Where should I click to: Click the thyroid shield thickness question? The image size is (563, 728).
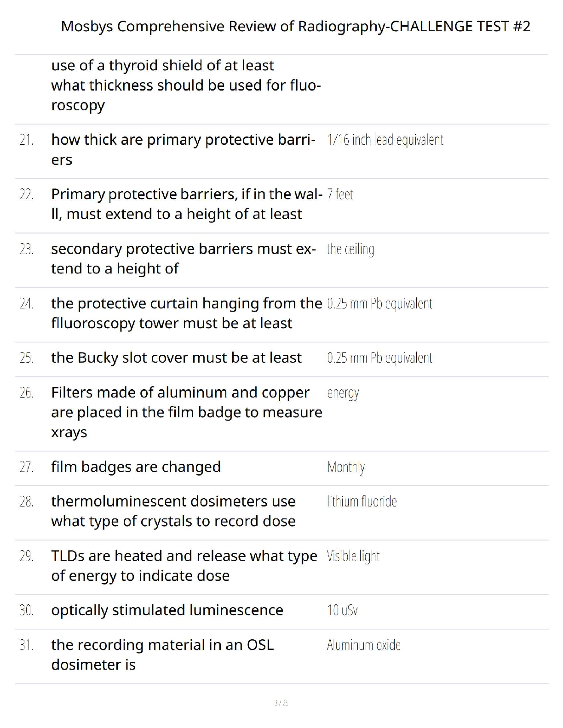pyautogui.click(x=186, y=85)
